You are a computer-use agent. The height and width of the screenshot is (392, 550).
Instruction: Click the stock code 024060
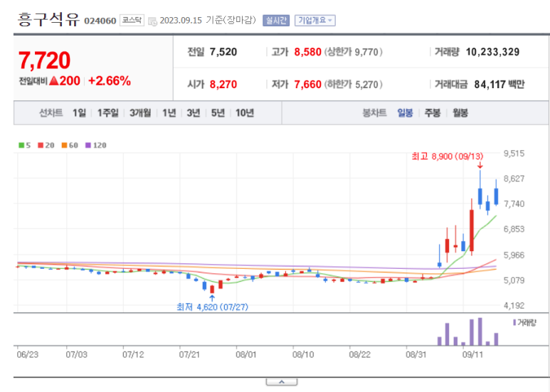[100, 21]
